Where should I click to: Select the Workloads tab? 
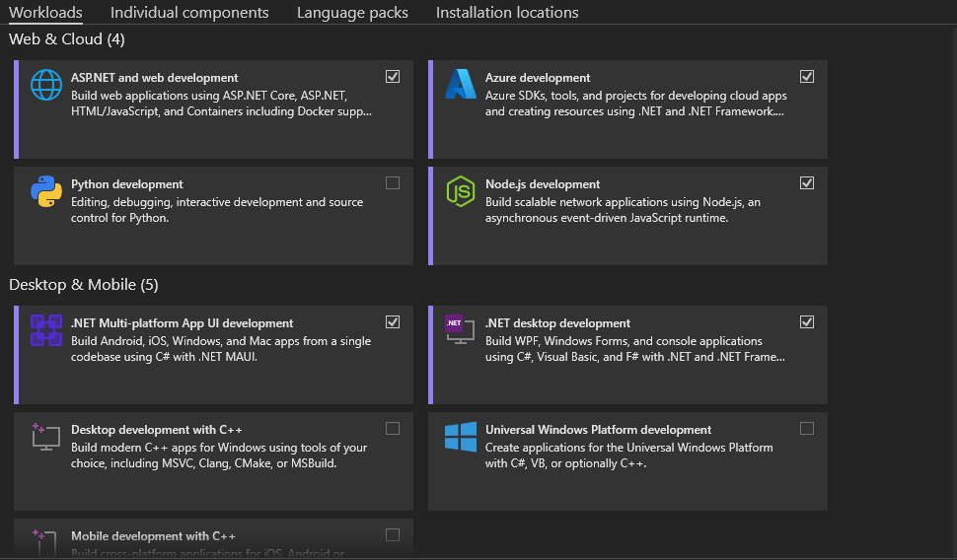[45, 13]
